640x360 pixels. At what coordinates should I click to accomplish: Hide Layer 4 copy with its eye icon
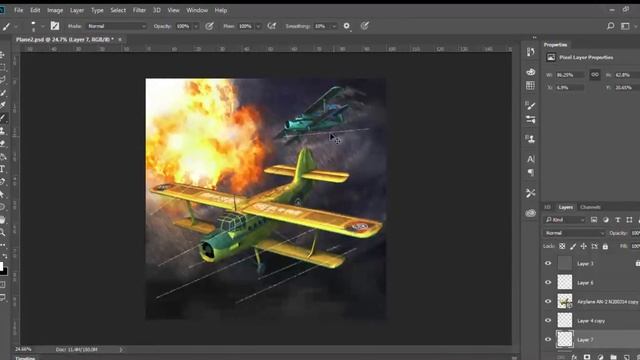(548, 320)
